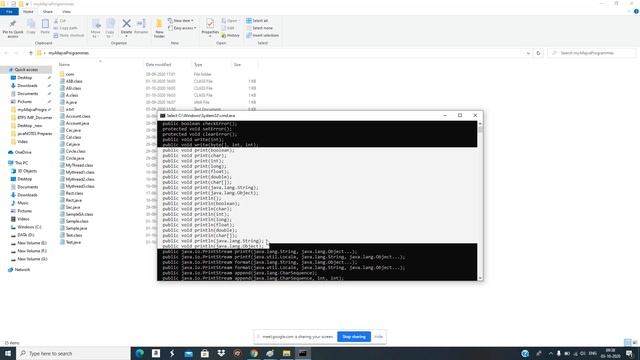This screenshot has height=360, width=640.
Task: Click the Explorer search box
Action: [x=592, y=53]
